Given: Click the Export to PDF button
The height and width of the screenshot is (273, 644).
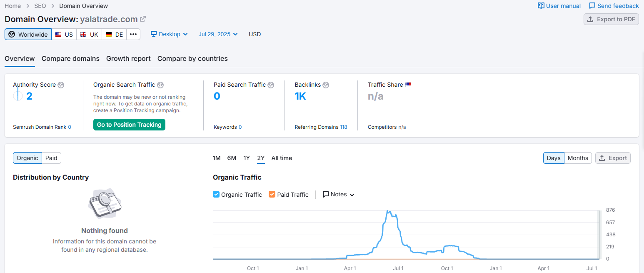Looking at the screenshot, I should (x=611, y=19).
